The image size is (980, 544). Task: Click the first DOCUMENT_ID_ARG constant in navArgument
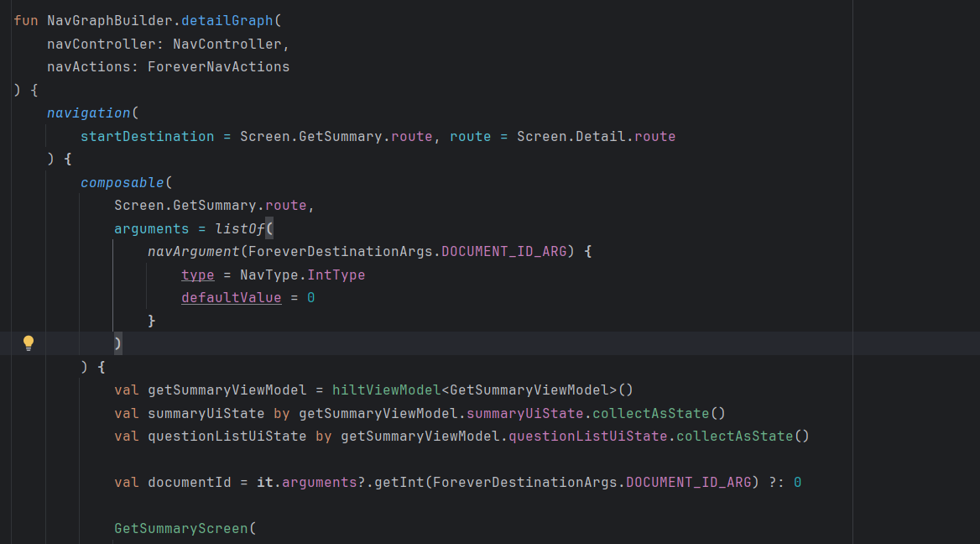pyautogui.click(x=503, y=251)
